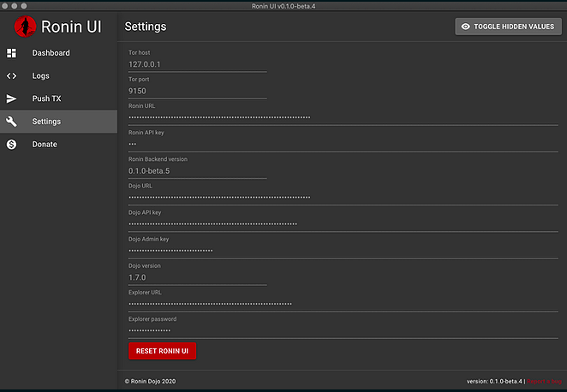The width and height of the screenshot is (567, 392).
Task: Close the Ronin UI window
Action: [x=4, y=6]
